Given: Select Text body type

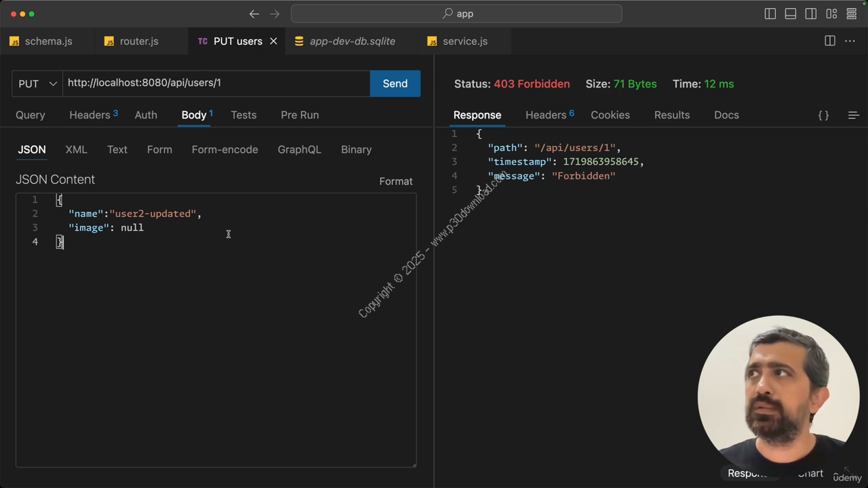Looking at the screenshot, I should 117,150.
